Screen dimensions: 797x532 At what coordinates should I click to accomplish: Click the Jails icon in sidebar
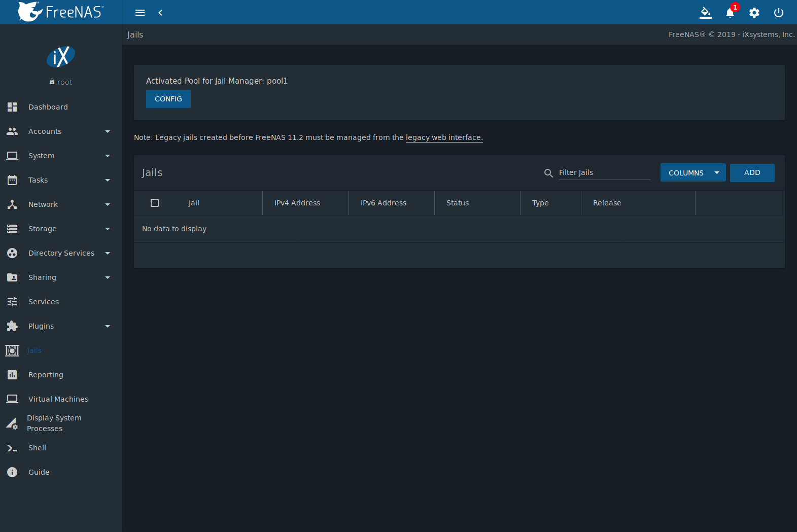click(12, 350)
